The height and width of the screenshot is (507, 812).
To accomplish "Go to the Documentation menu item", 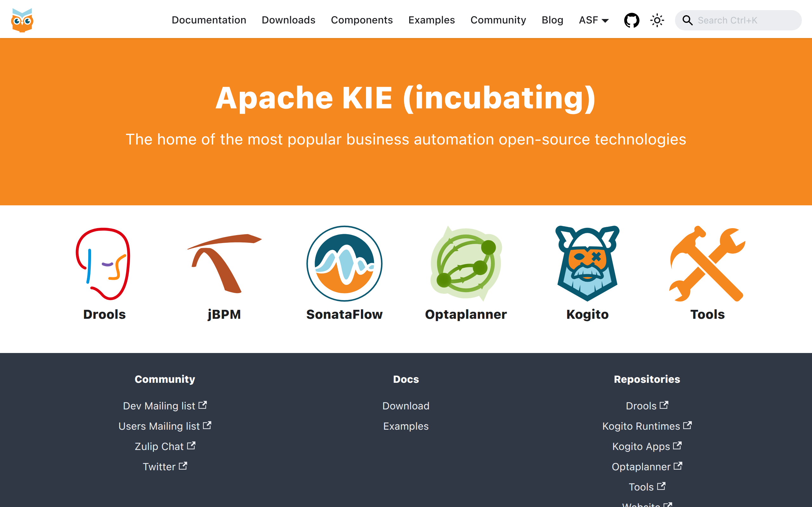I will [x=209, y=20].
